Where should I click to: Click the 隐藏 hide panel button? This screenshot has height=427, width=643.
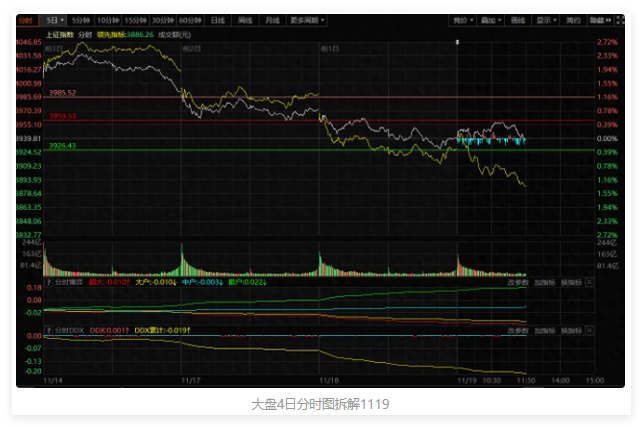click(598, 20)
